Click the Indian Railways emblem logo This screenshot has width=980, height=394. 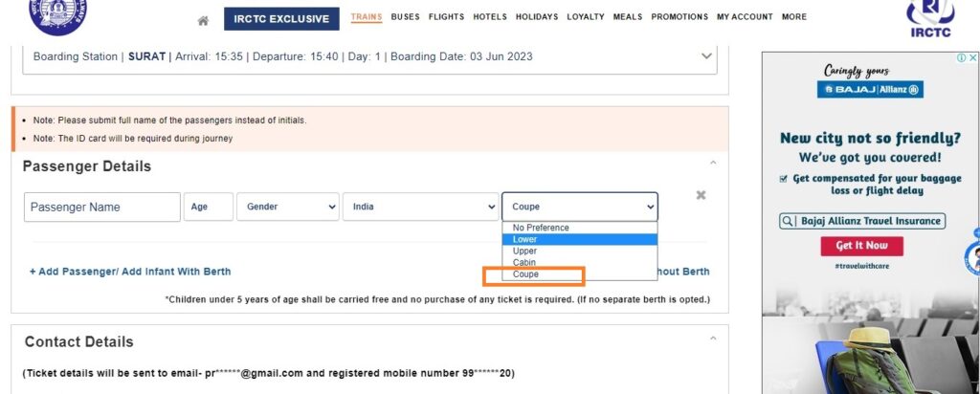click(57, 13)
